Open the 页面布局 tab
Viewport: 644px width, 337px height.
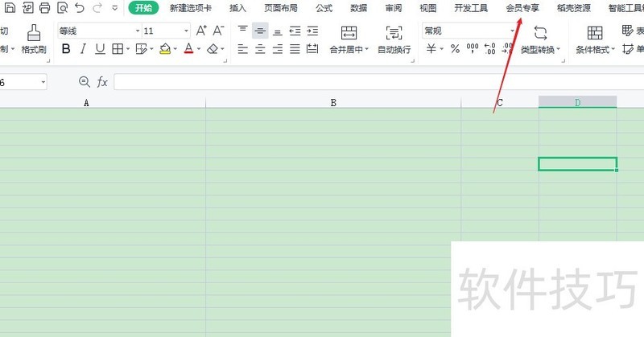[x=281, y=8]
